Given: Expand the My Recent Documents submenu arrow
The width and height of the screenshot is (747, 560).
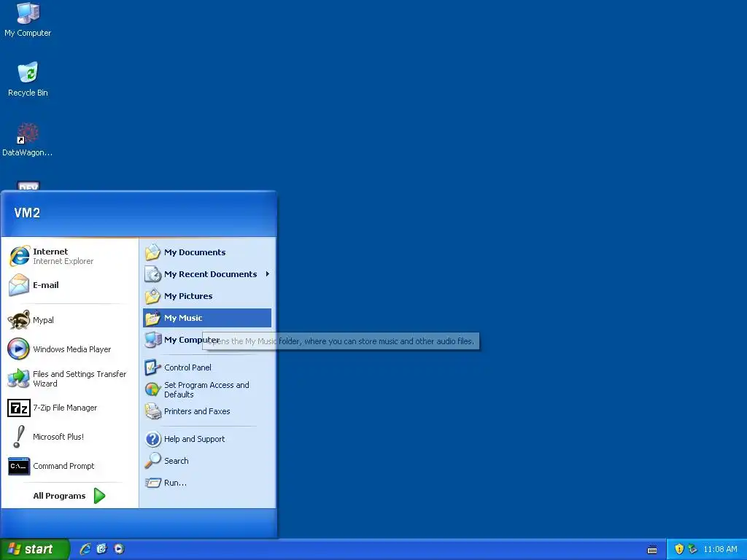Looking at the screenshot, I should 268,274.
